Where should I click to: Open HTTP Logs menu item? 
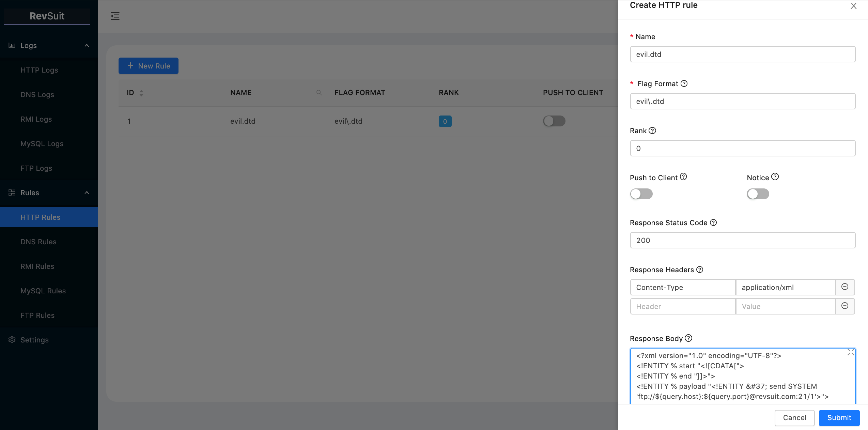point(39,70)
